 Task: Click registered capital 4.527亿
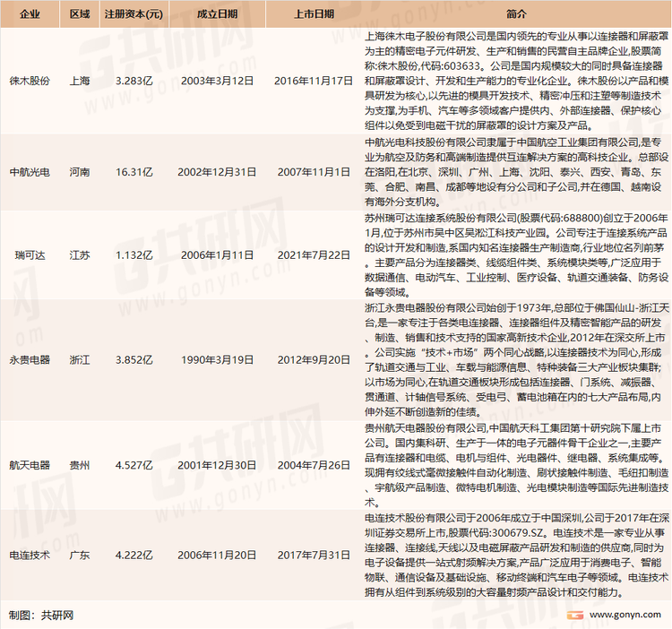click(x=134, y=465)
